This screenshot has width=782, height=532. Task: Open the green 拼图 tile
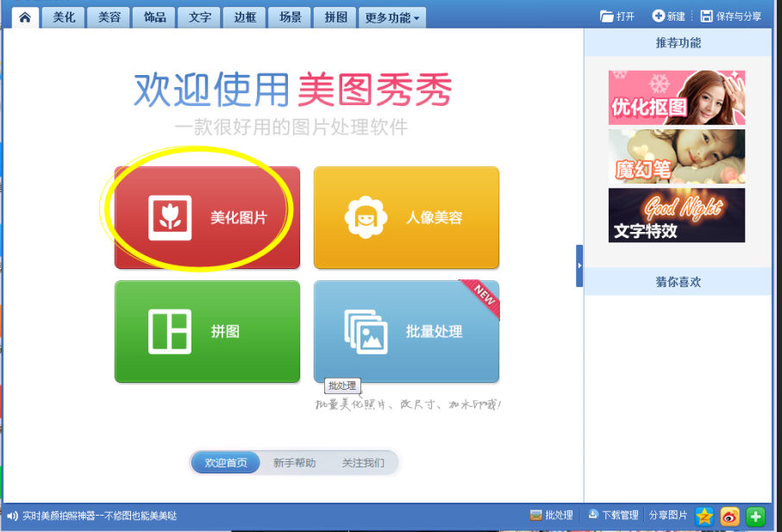tap(207, 332)
